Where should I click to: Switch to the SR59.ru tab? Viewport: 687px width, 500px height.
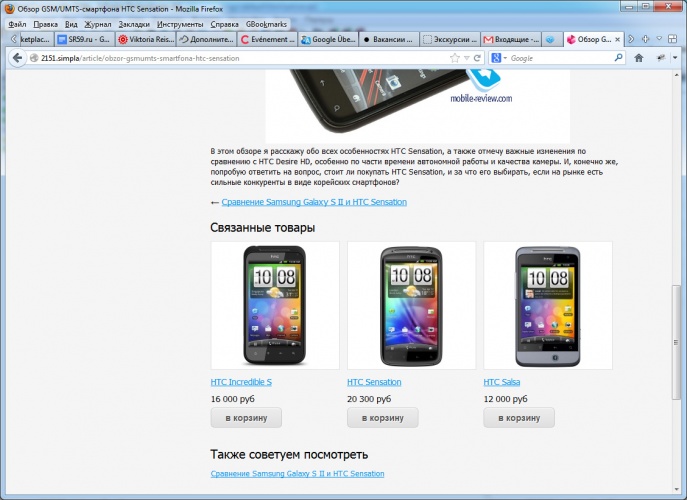click(85, 39)
